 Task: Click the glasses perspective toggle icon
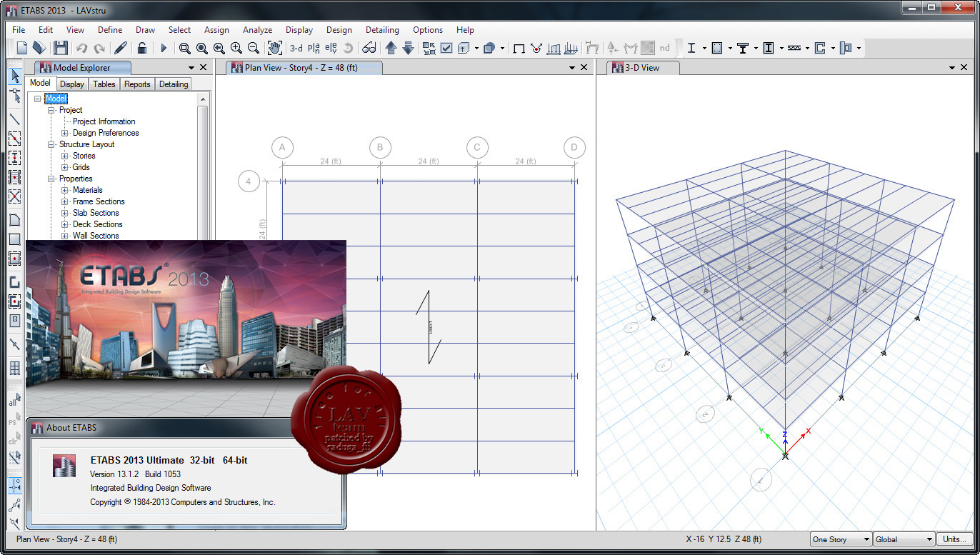(x=369, y=48)
